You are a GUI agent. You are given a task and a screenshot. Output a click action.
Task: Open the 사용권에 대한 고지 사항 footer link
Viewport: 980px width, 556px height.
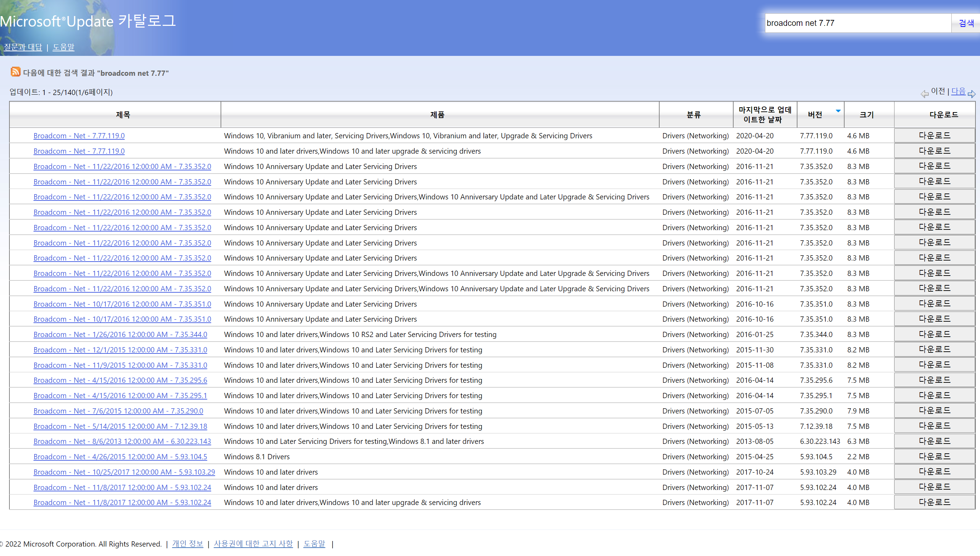[x=253, y=543]
